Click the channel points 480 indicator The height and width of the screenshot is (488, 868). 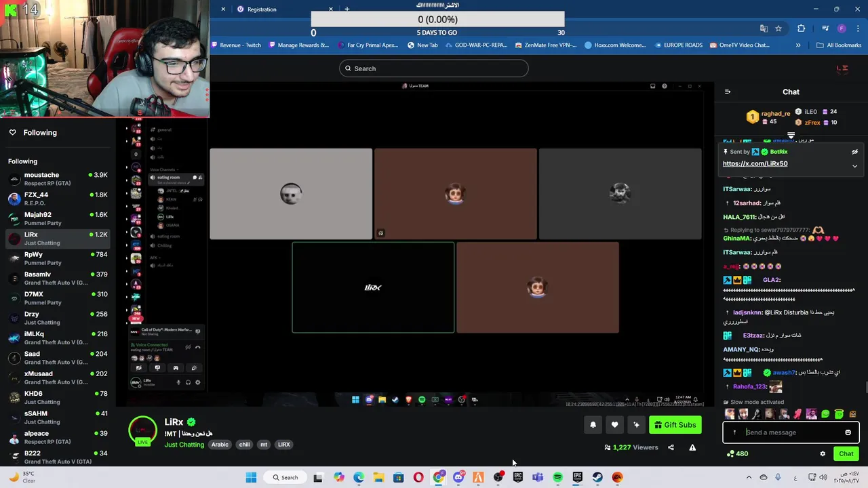[737, 453]
